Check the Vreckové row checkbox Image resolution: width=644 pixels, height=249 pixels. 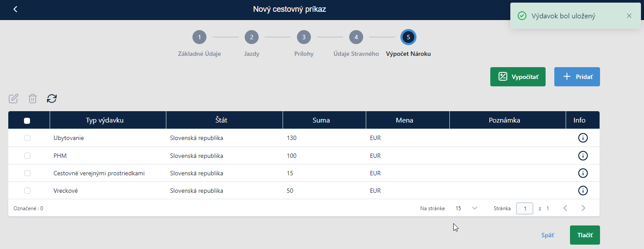click(27, 191)
